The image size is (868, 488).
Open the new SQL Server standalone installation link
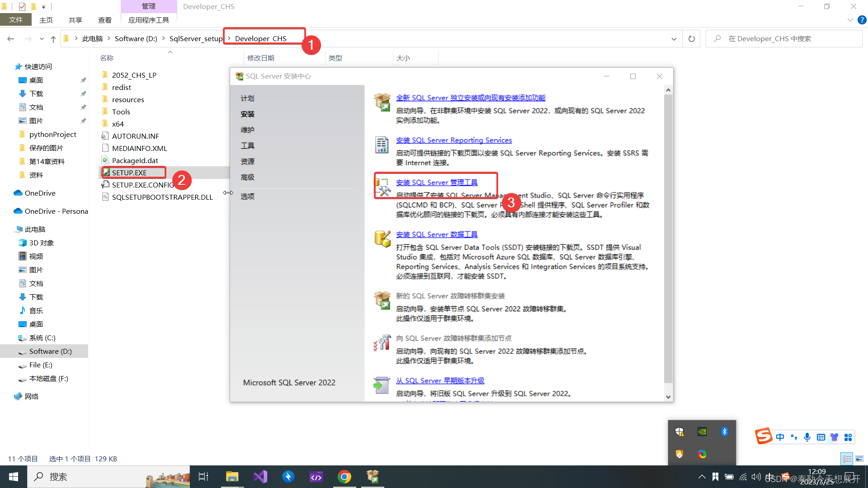471,98
